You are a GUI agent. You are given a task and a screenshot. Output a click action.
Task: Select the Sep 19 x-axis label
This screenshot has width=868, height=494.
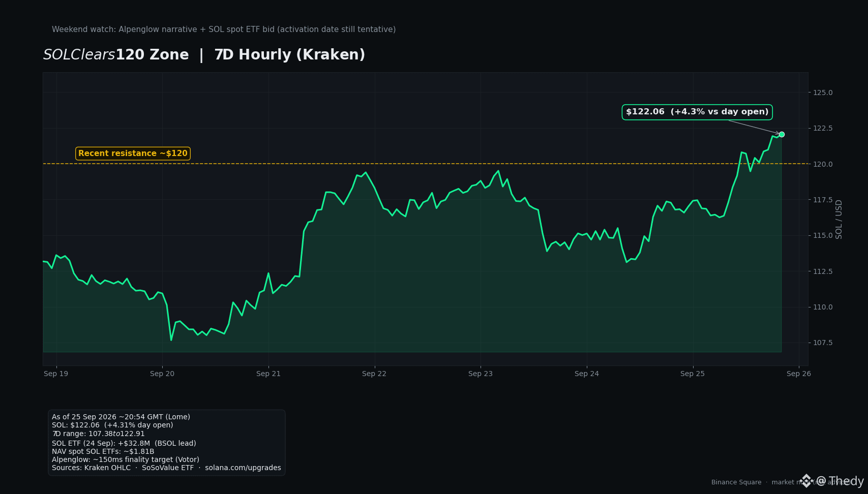56,374
